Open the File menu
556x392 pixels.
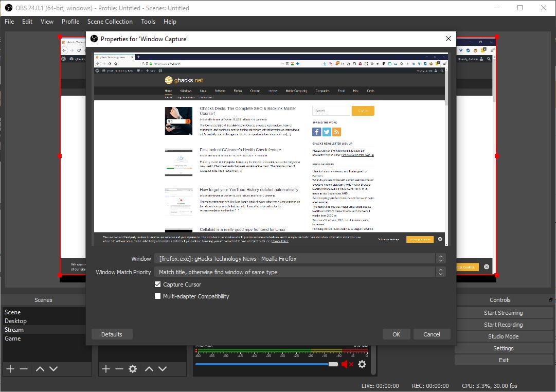tap(9, 22)
